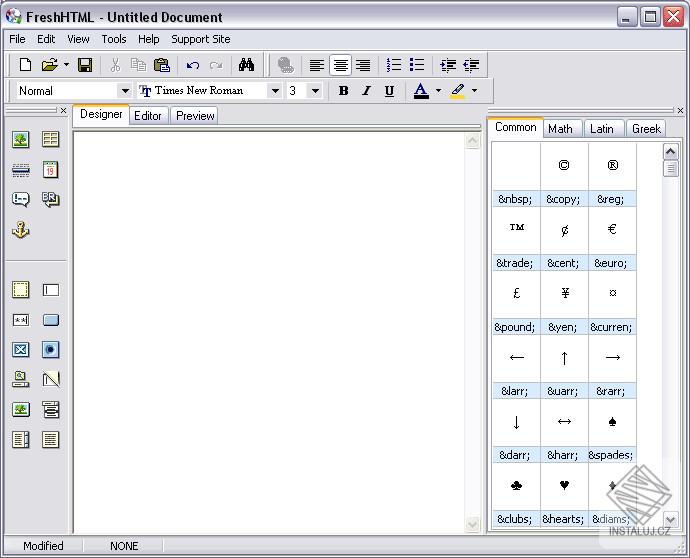Switch to the Editor tab

pyautogui.click(x=148, y=116)
